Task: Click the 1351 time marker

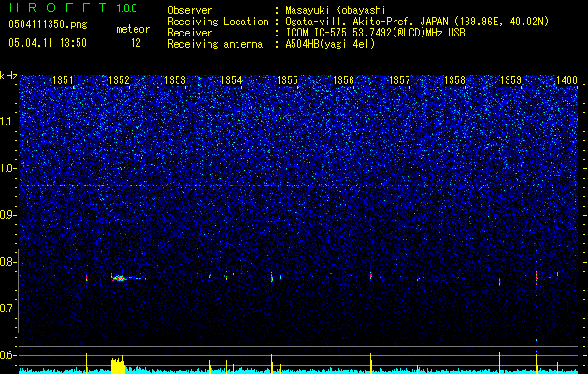Action: (x=63, y=80)
